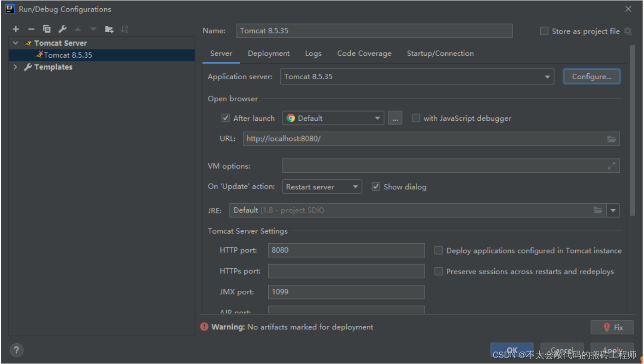Copy configuration using the duplicate icon

(x=47, y=29)
